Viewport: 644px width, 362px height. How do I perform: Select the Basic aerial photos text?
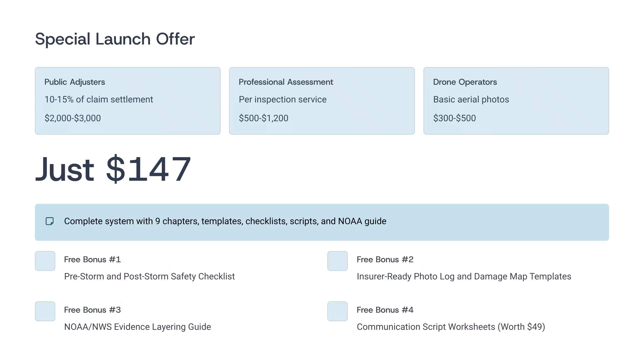[471, 99]
